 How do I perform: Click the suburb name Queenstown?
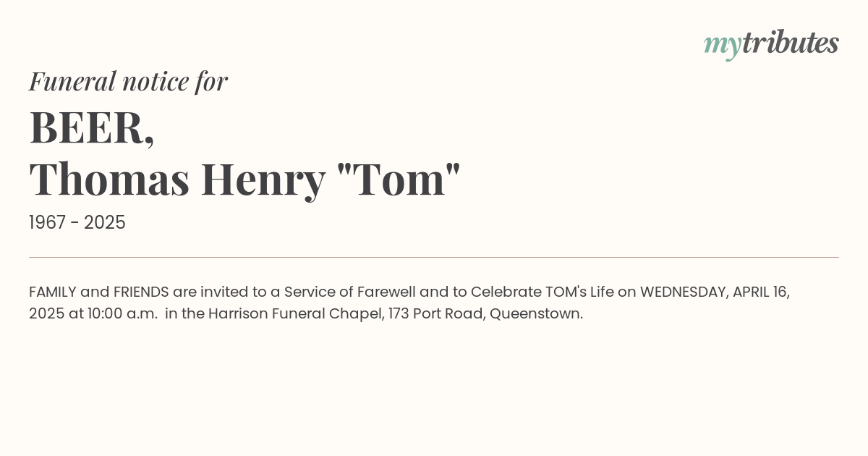click(536, 313)
